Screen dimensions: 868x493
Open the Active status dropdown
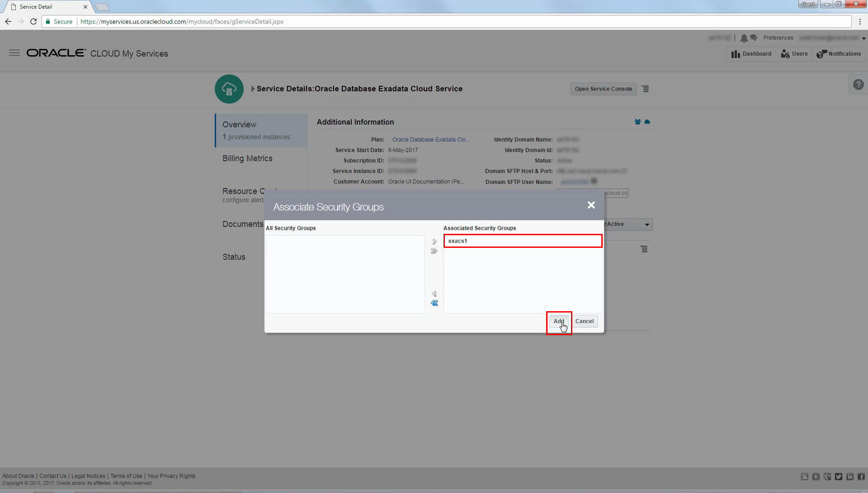click(628, 225)
